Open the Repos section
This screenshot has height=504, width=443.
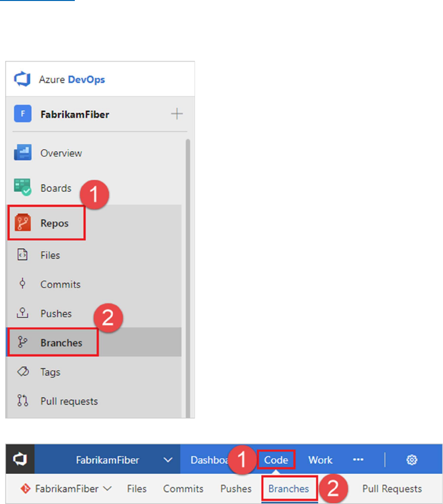coord(54,224)
